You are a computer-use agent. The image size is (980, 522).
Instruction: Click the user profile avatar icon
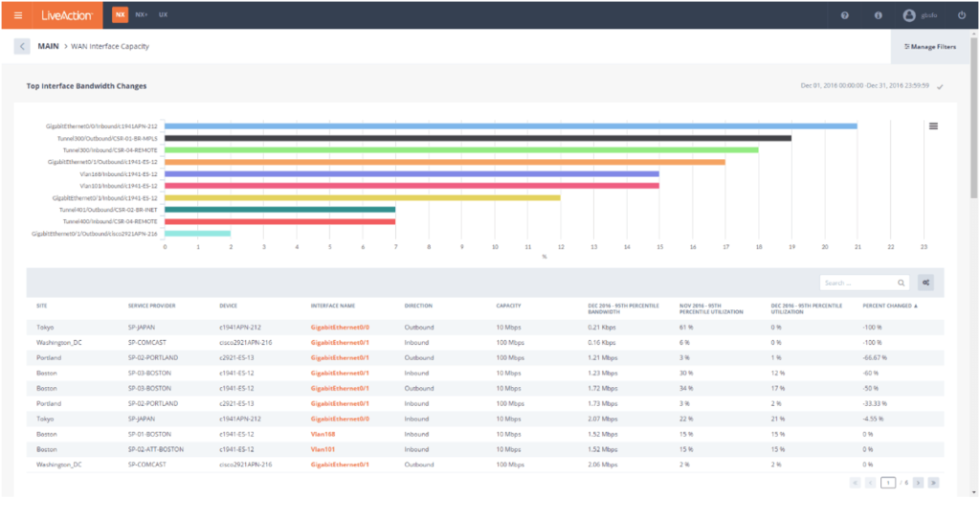tap(909, 15)
